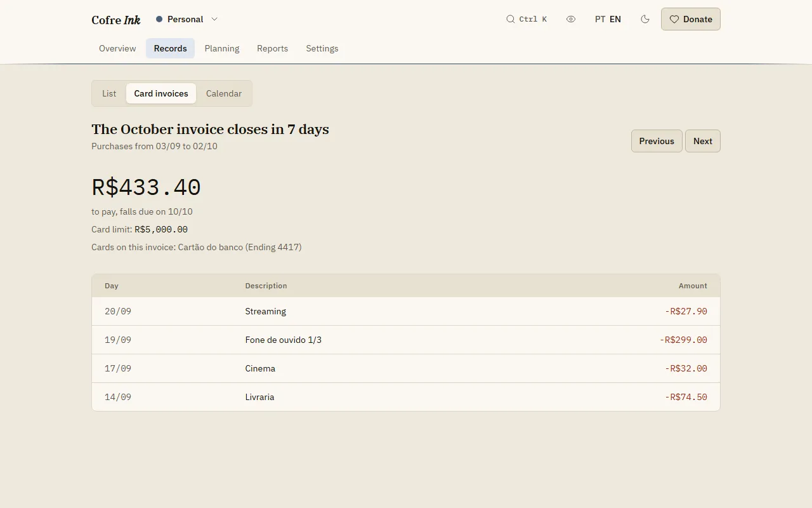Click the R$5,000.00 card limit value
This screenshot has height=508, width=812.
pos(161,229)
